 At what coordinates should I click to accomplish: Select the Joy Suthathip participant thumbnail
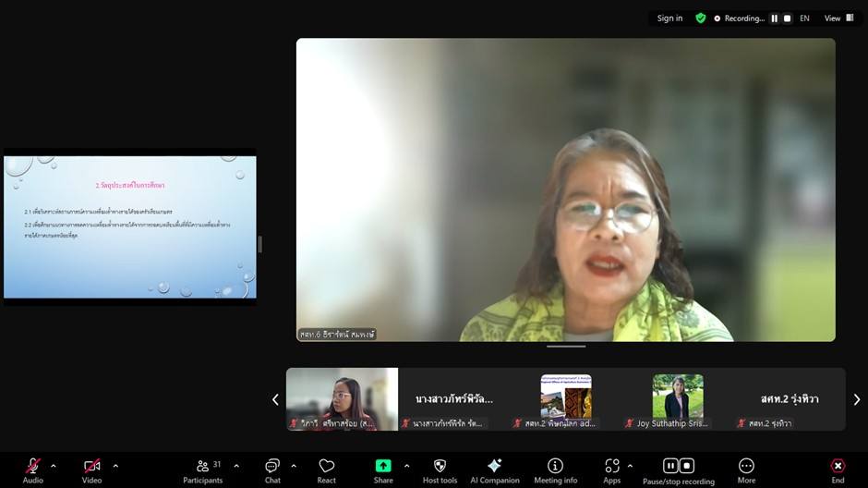click(x=677, y=399)
